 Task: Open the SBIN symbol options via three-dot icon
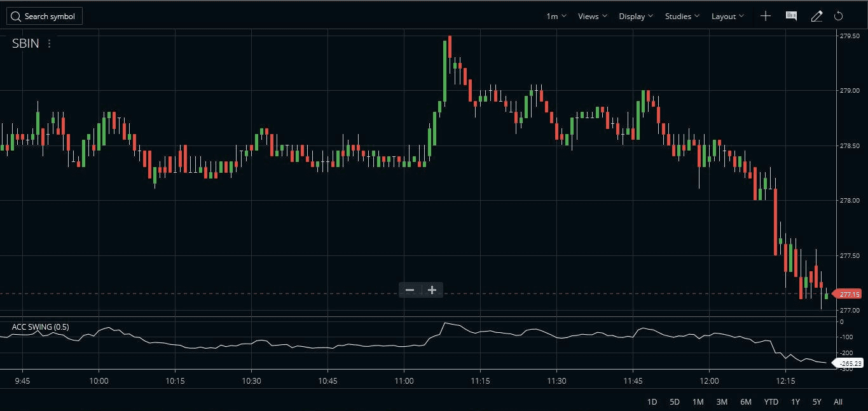point(49,43)
